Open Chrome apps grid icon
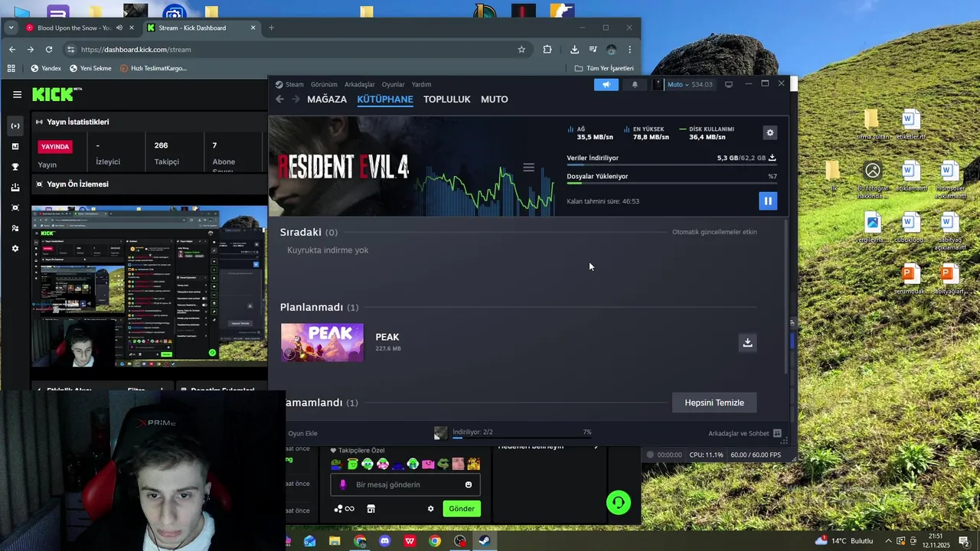 tap(11, 68)
